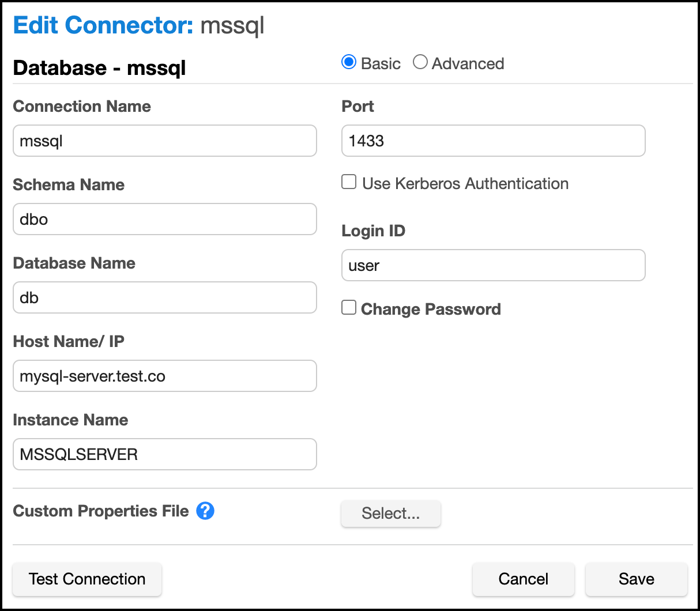Enable Use Kerberos Authentication checkbox
The width and height of the screenshot is (700, 611).
point(349,182)
